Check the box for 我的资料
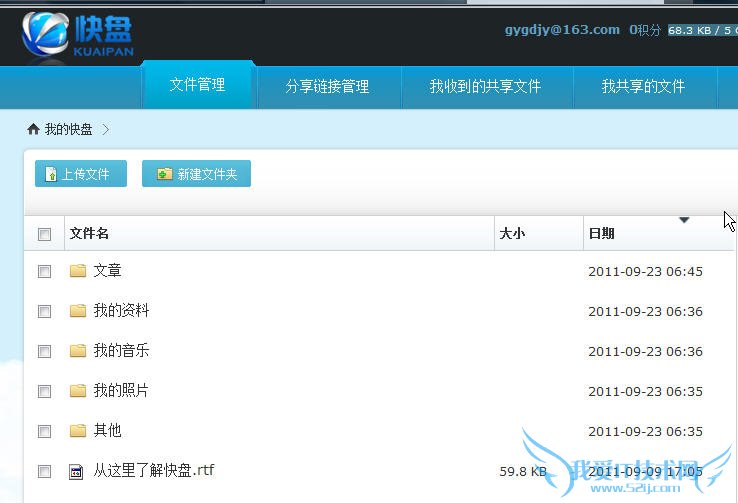The width and height of the screenshot is (738, 503). point(44,311)
